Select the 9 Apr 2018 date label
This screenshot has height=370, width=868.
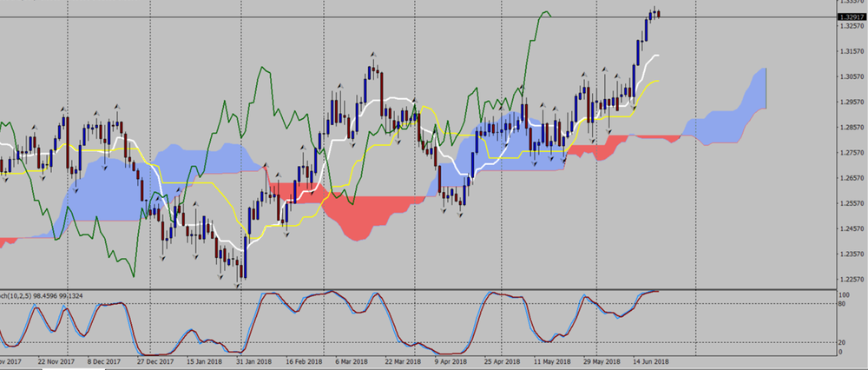pos(450,361)
